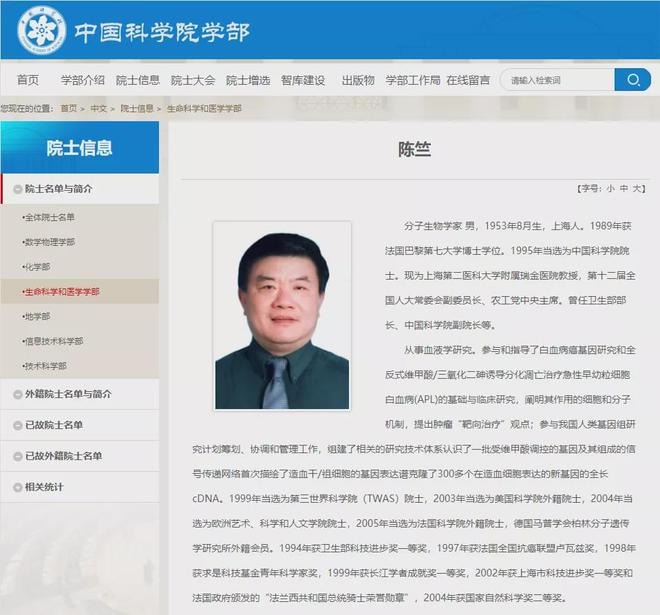This screenshot has width=660, height=615.
Task: Expand the 外籍院士名单与简介 sidebar section
Action: pyautogui.click(x=80, y=394)
